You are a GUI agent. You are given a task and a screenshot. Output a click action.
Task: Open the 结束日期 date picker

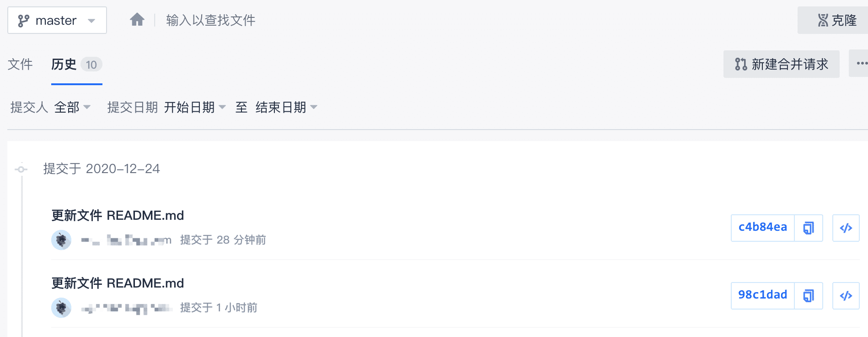pos(286,107)
